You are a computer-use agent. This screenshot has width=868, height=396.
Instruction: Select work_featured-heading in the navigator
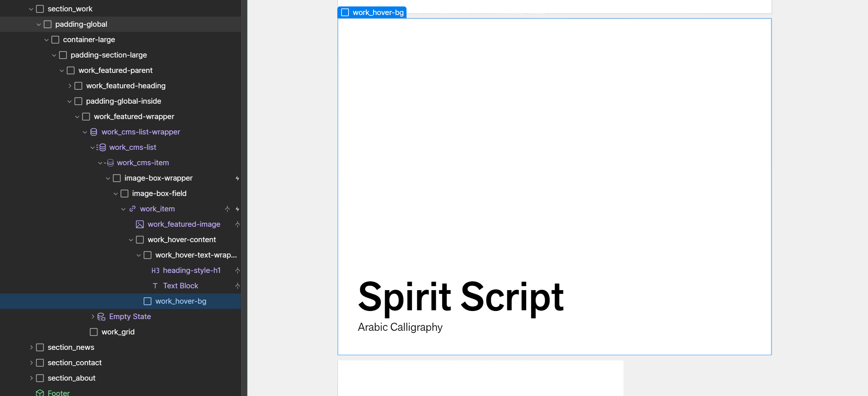tap(126, 86)
